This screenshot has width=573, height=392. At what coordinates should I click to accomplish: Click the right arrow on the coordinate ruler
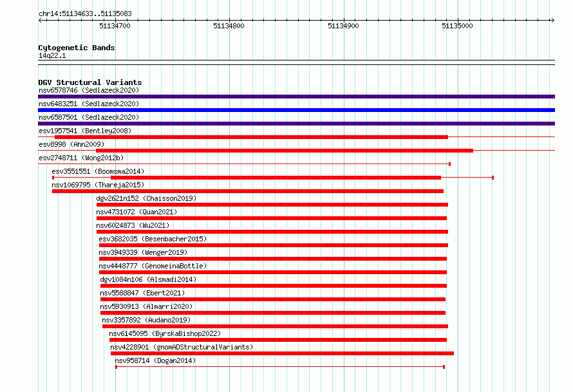[x=552, y=21]
